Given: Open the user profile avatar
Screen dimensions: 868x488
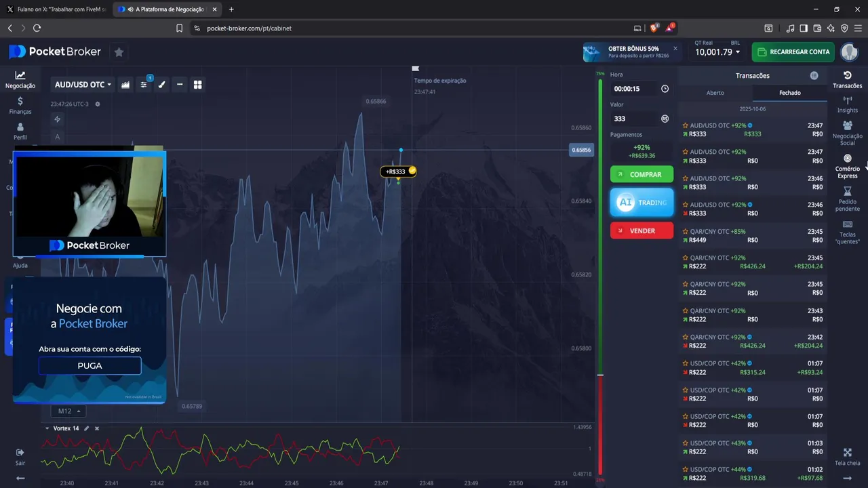Looking at the screenshot, I should (849, 52).
